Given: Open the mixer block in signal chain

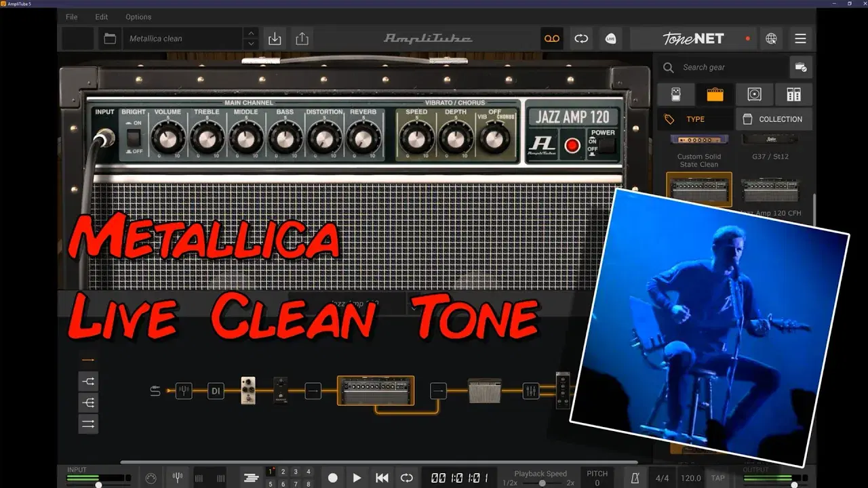Looking at the screenshot, I should pyautogui.click(x=531, y=390).
